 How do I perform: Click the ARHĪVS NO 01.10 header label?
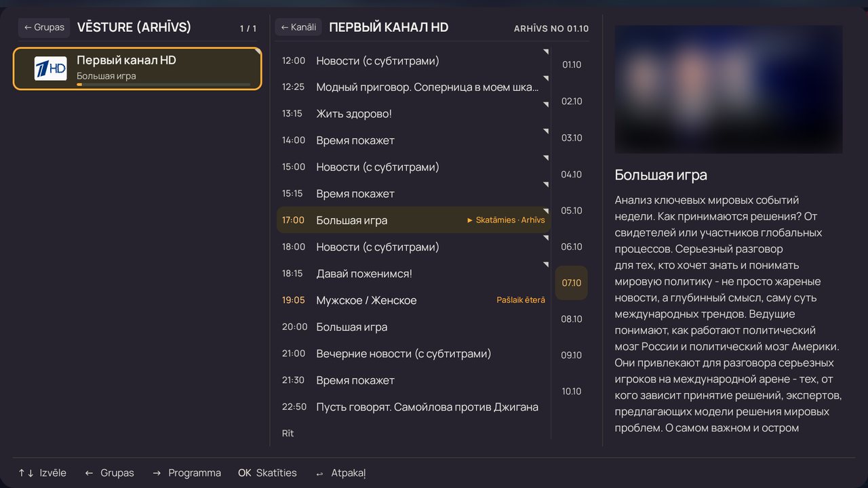551,28
